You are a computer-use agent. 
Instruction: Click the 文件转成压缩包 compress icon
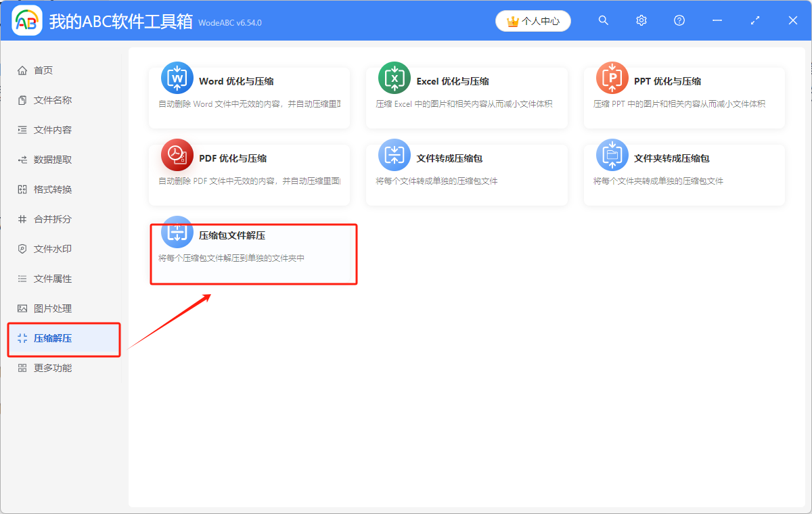[x=394, y=154]
